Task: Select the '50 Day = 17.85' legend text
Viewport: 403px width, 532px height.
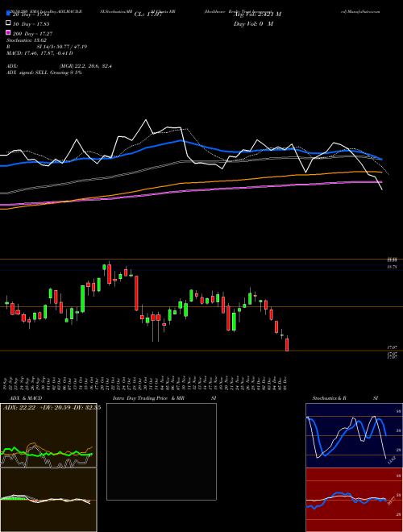Action: pyautogui.click(x=31, y=24)
